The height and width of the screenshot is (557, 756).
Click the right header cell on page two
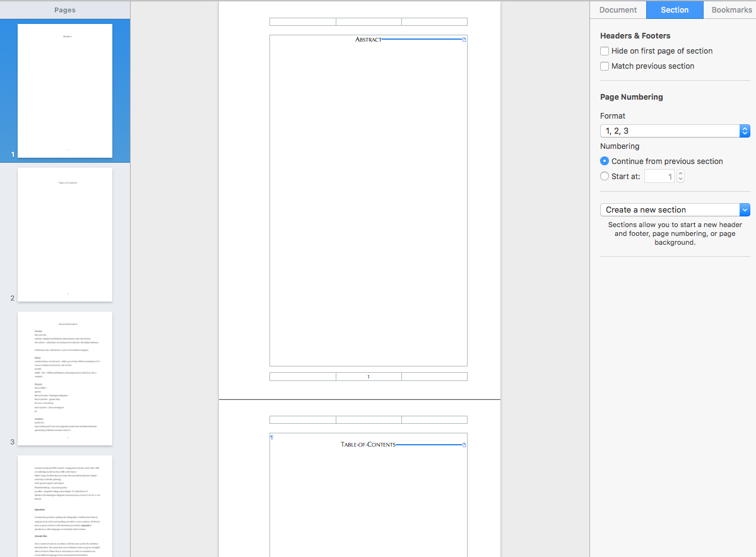pyautogui.click(x=434, y=419)
